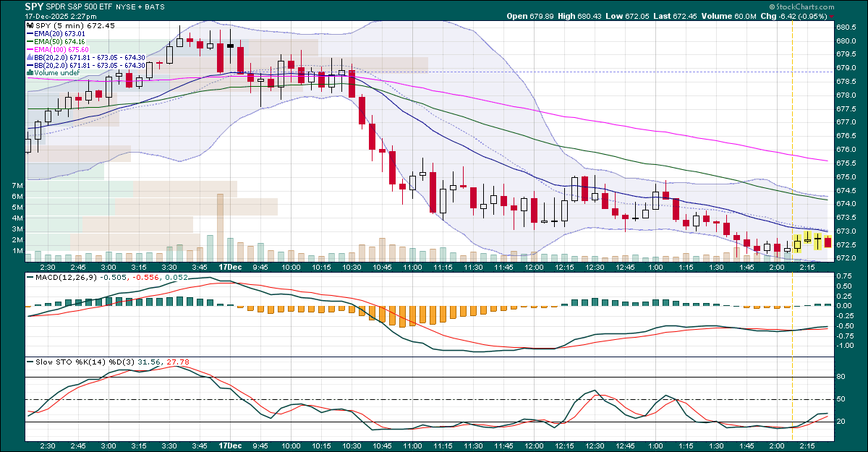Click the volume bars icon next to Volume undef
The image size is (868, 452).
pos(30,72)
